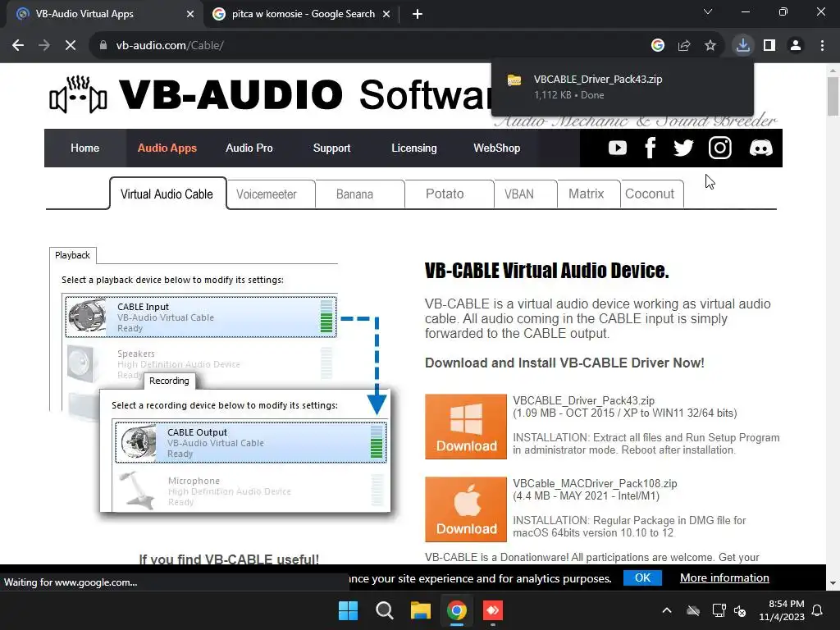
Task: Open File Explorer from taskbar
Action: pos(421,610)
